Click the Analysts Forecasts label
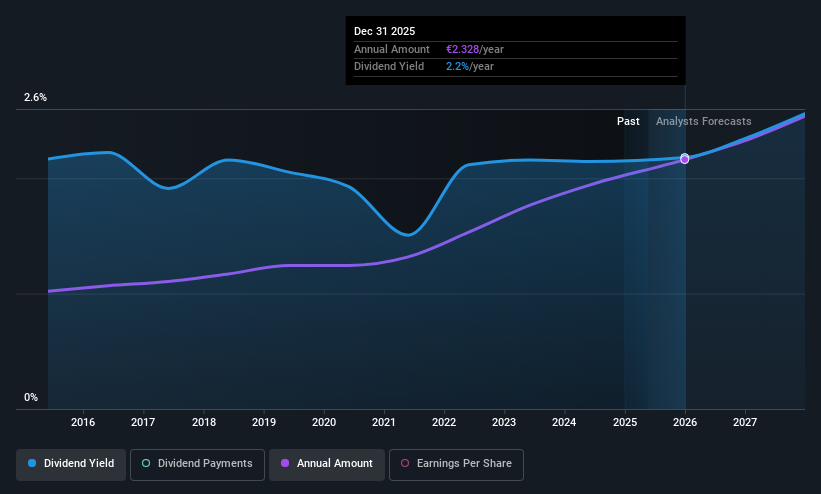The image size is (821, 494). (703, 122)
